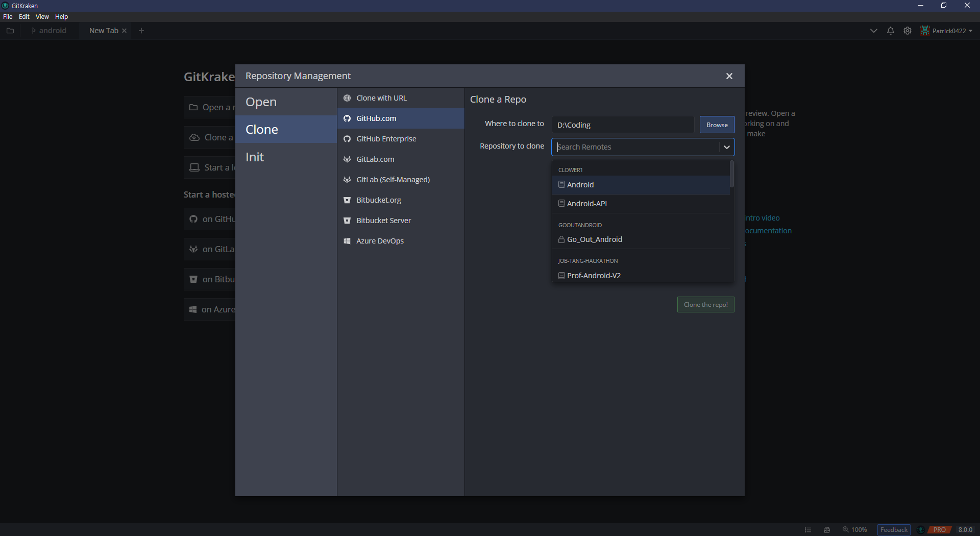Screen dimensions: 980x536
Task: Choose Azure DevOps provider
Action: pos(401,241)
